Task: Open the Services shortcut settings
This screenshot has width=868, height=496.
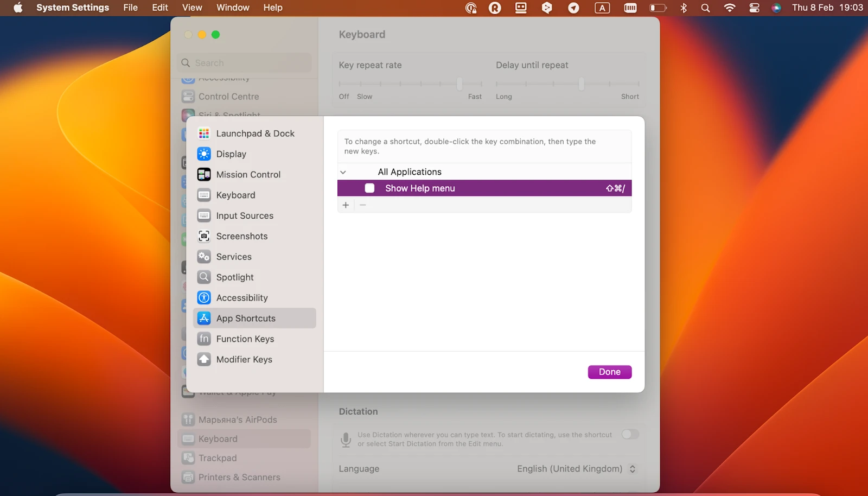Action: click(234, 257)
